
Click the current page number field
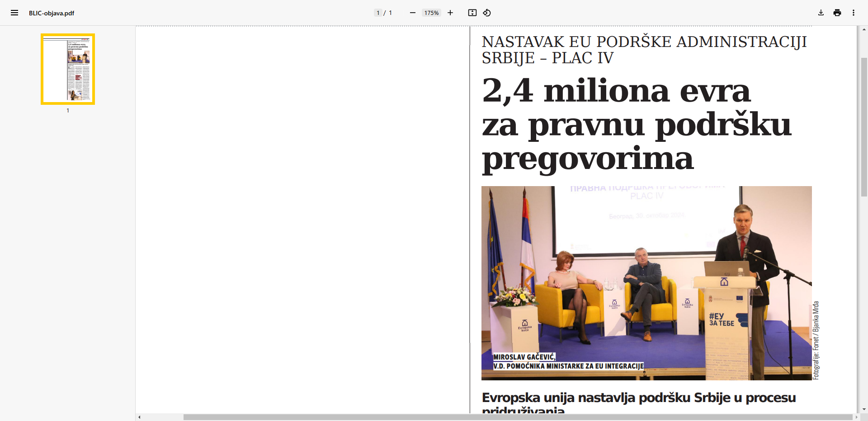pos(378,13)
